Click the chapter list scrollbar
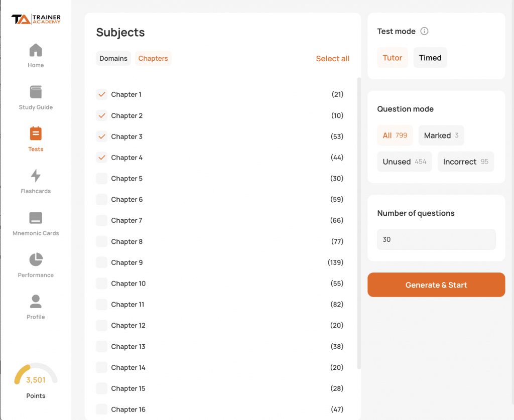 [x=359, y=223]
